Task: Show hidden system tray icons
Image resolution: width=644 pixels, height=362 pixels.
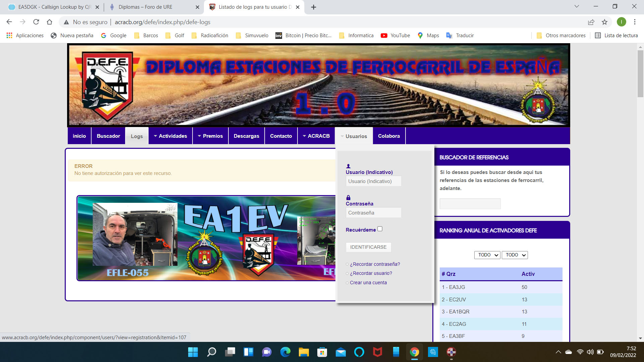Action: pyautogui.click(x=558, y=352)
